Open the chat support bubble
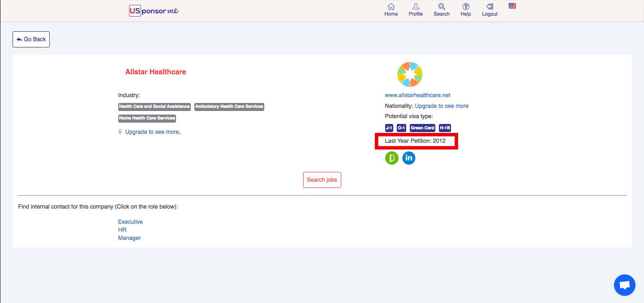644x303 pixels. 625,285
